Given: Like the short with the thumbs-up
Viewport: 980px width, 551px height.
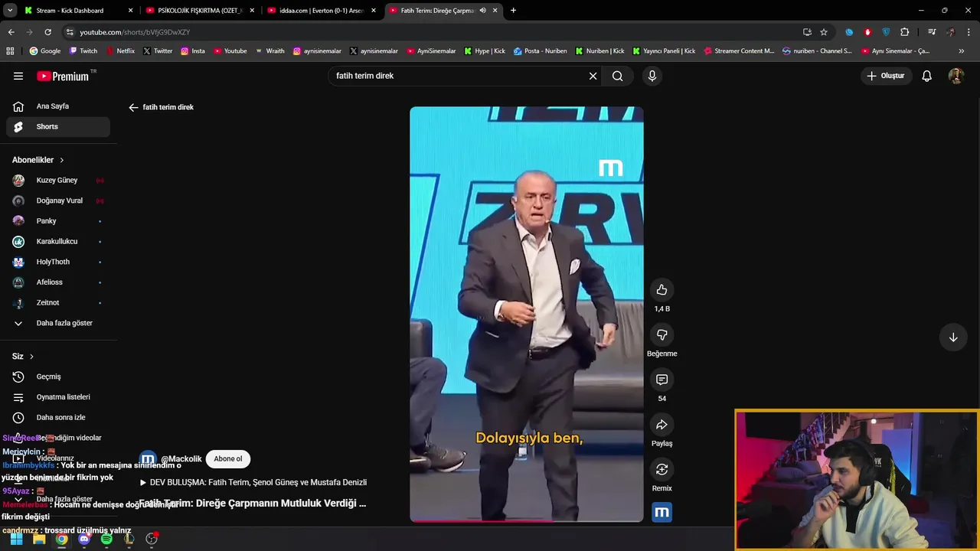Looking at the screenshot, I should tap(661, 290).
